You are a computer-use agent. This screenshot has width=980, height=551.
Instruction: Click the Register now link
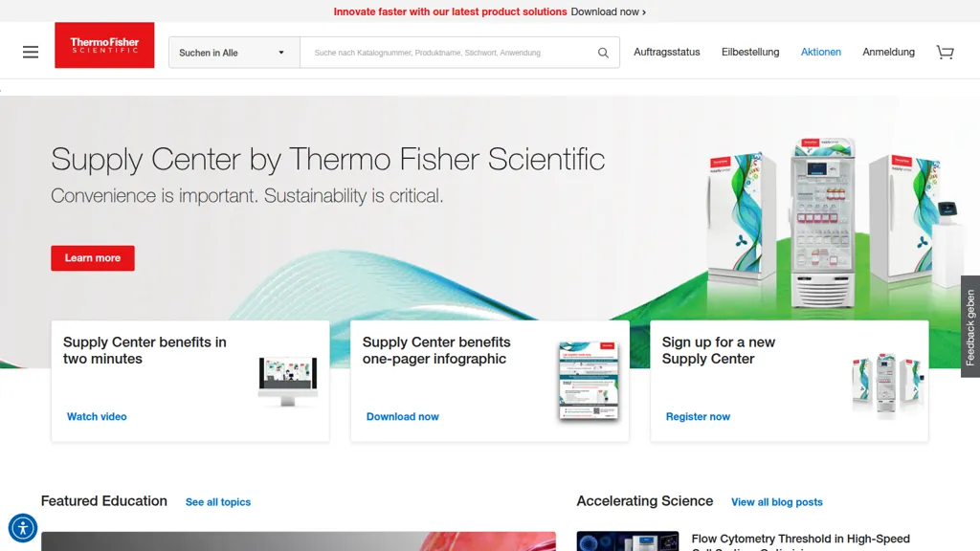tap(698, 417)
